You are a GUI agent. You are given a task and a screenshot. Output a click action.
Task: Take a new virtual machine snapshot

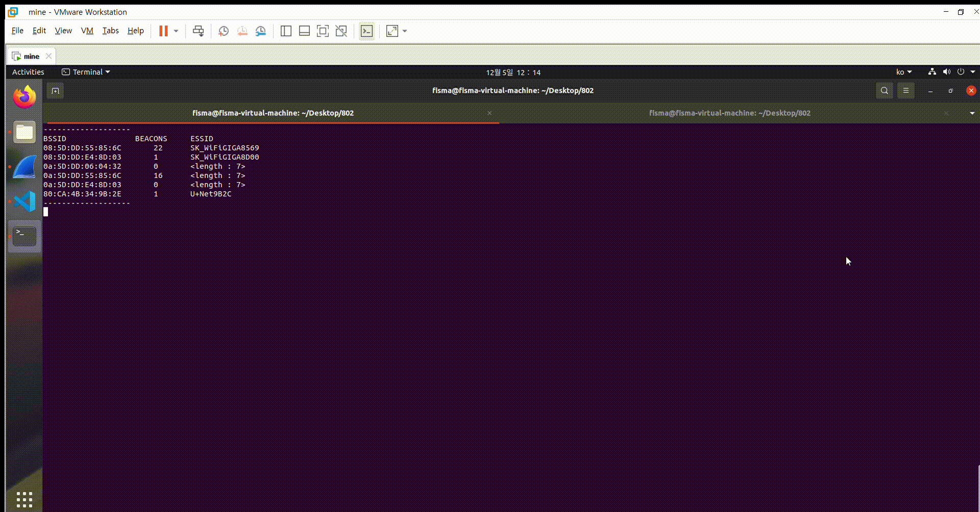pos(223,31)
